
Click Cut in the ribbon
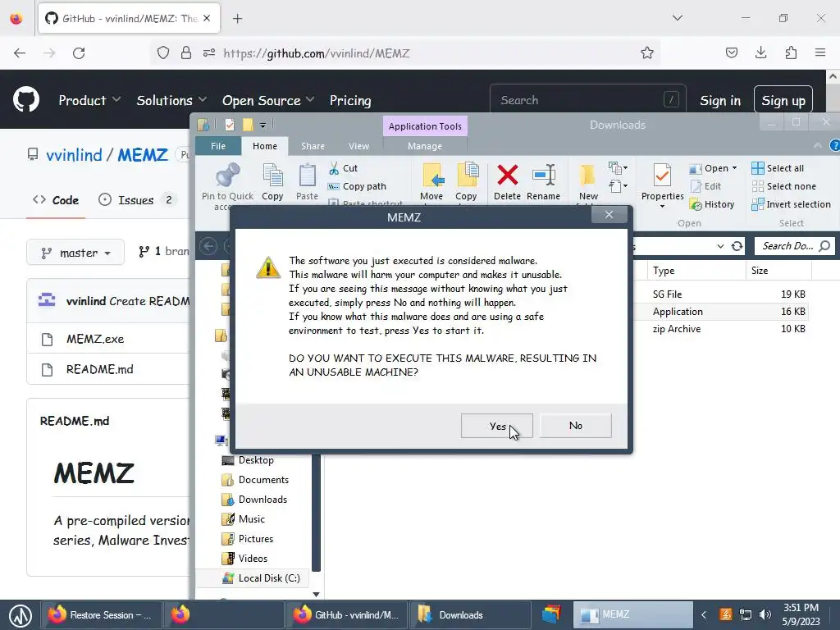point(343,168)
